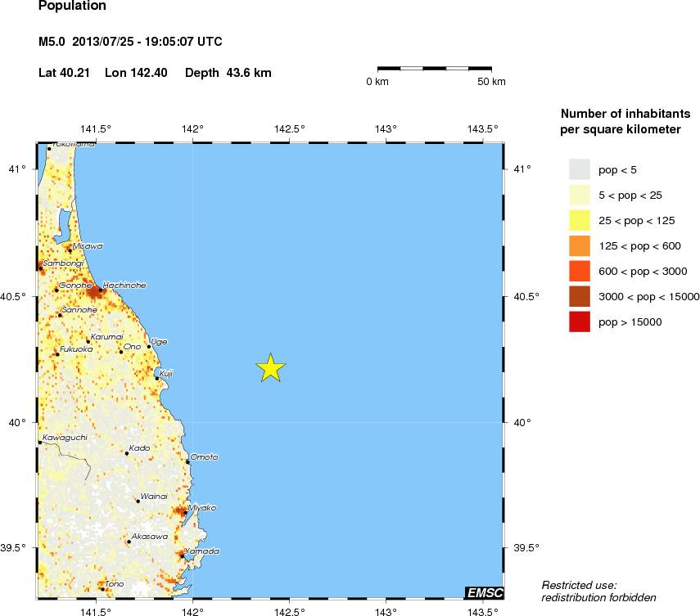
Task: Click the EMSC logo badge
Action: (484, 592)
